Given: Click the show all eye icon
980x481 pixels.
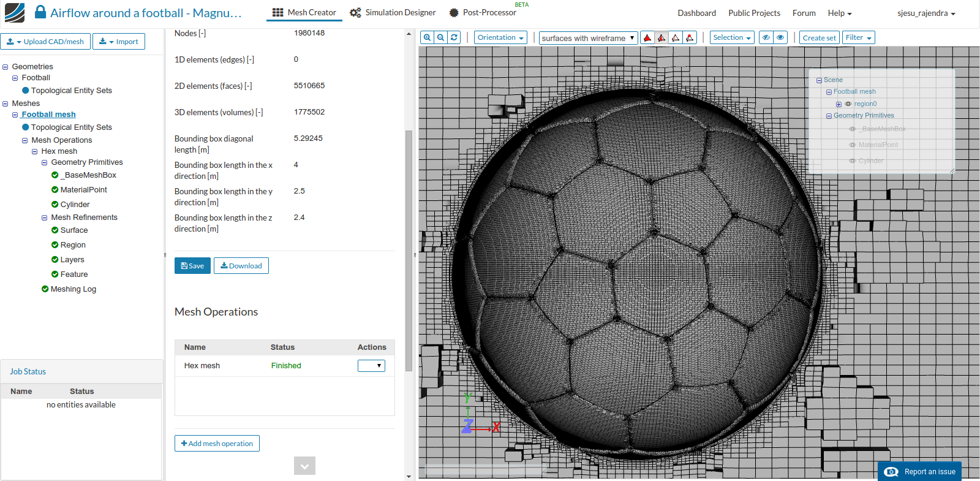Looking at the screenshot, I should tap(780, 37).
